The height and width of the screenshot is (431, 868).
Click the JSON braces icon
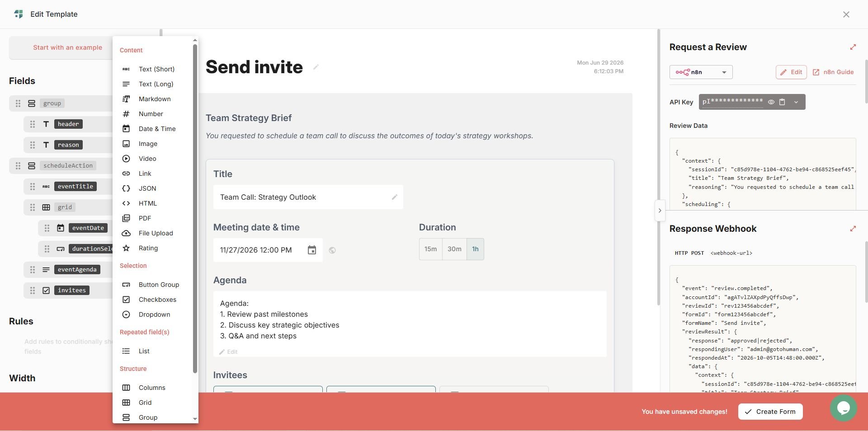(x=126, y=188)
